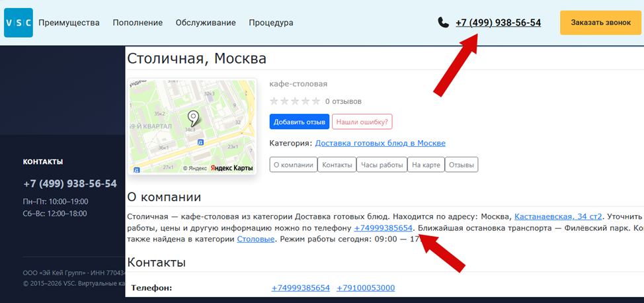
Task: Switch to the О компании tab
Action: (x=294, y=165)
